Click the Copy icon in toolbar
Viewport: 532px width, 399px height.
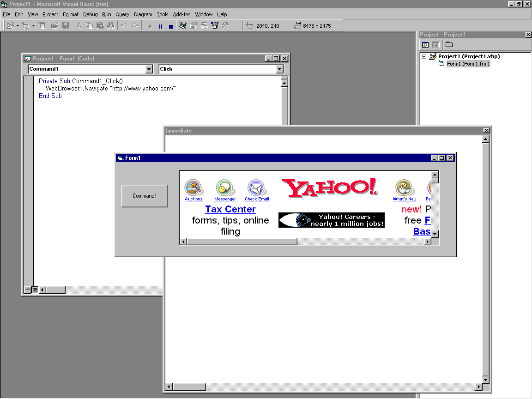89,26
